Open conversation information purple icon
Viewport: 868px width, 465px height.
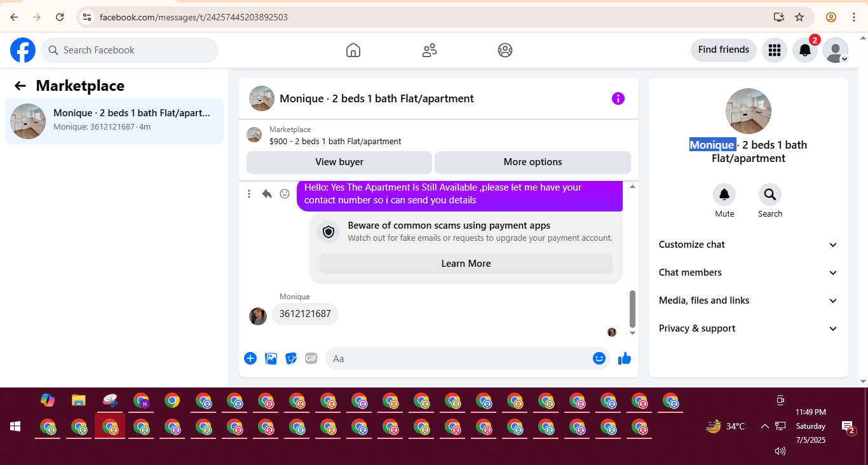(x=618, y=98)
